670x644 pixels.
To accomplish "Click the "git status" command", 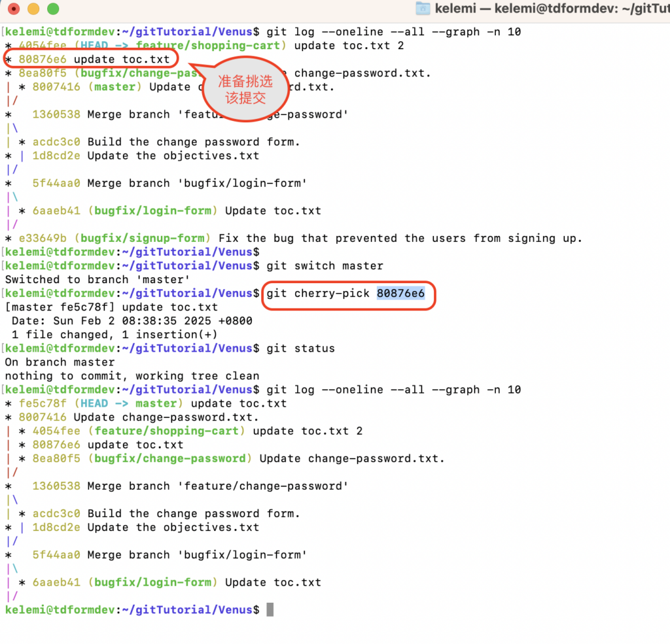I will coord(300,348).
